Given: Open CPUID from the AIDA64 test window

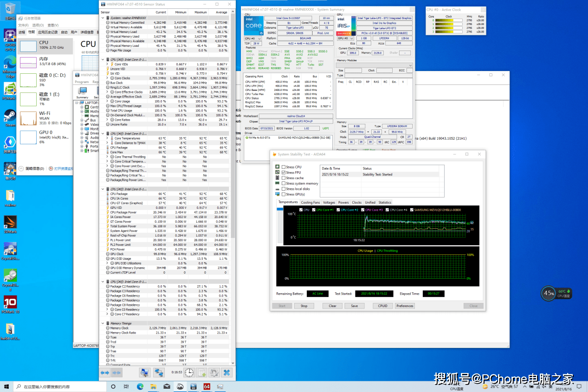Looking at the screenshot, I should tap(382, 306).
